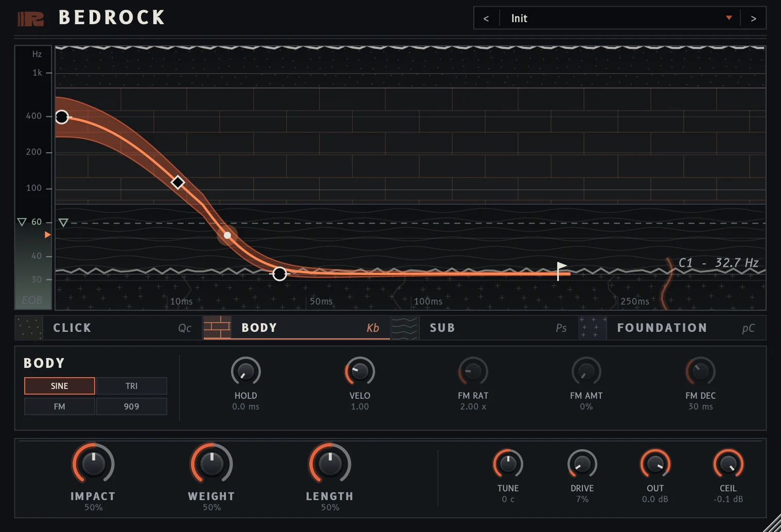This screenshot has width=781, height=532.
Task: Click the window resize grip icon in the corner
Action: point(772,523)
